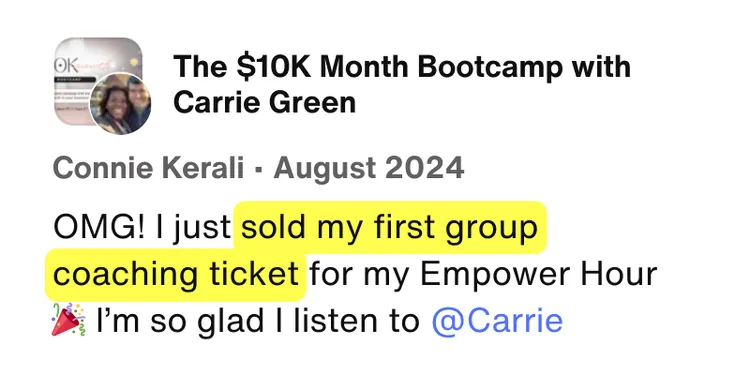Open The $10K Month Bootcamp group title
The height and width of the screenshot is (375, 750).
(x=401, y=85)
